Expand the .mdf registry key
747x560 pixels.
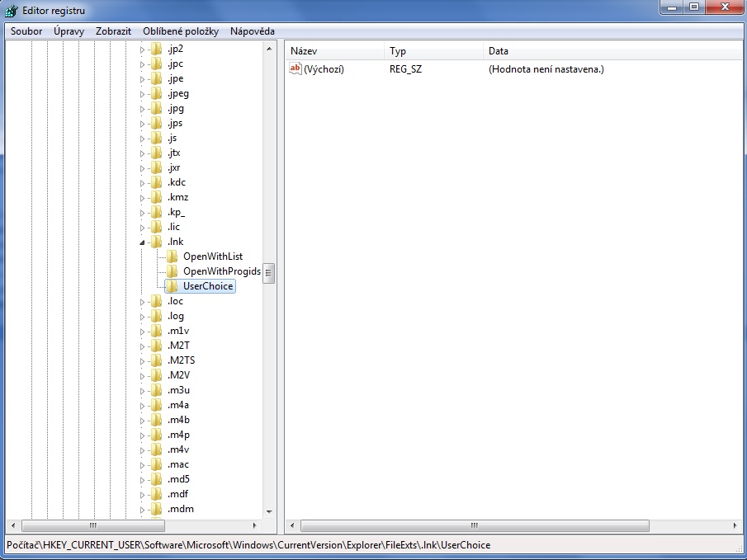click(142, 494)
